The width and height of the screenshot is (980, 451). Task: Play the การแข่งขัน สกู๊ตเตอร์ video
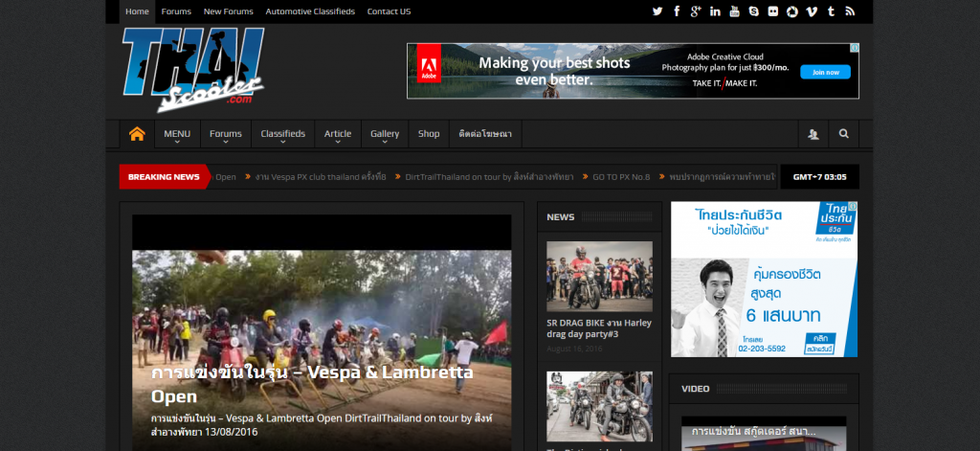(x=764, y=434)
